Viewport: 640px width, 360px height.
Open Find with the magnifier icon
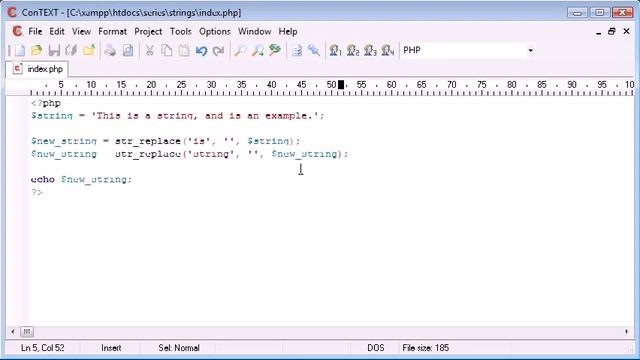(240, 51)
